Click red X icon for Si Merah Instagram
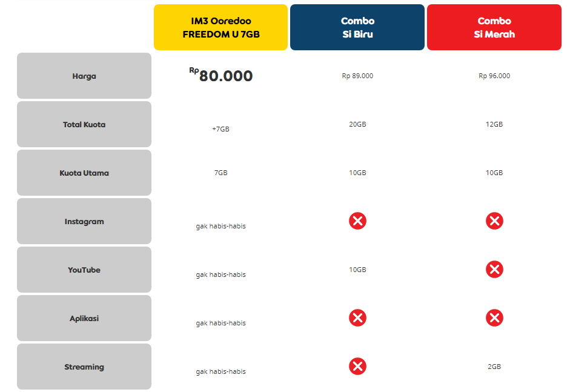570x392 pixels. [494, 221]
